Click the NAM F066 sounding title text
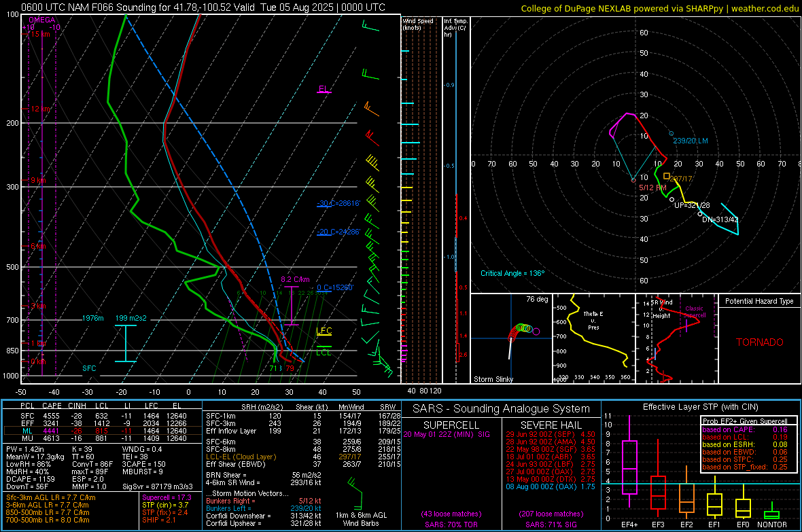802x532 pixels. (203, 7)
